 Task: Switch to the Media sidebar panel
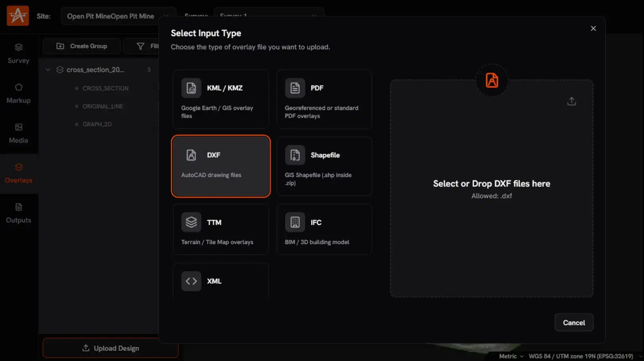click(x=19, y=134)
